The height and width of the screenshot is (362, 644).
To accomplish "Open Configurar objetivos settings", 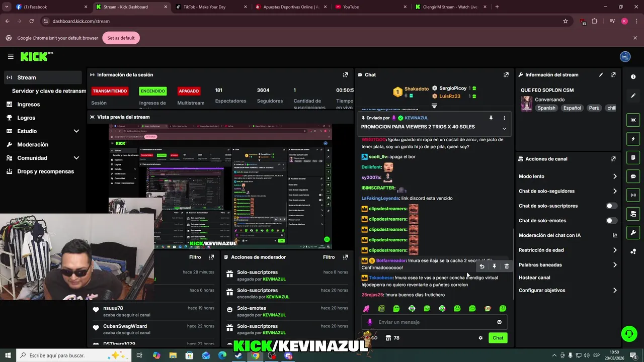I will [568, 290].
